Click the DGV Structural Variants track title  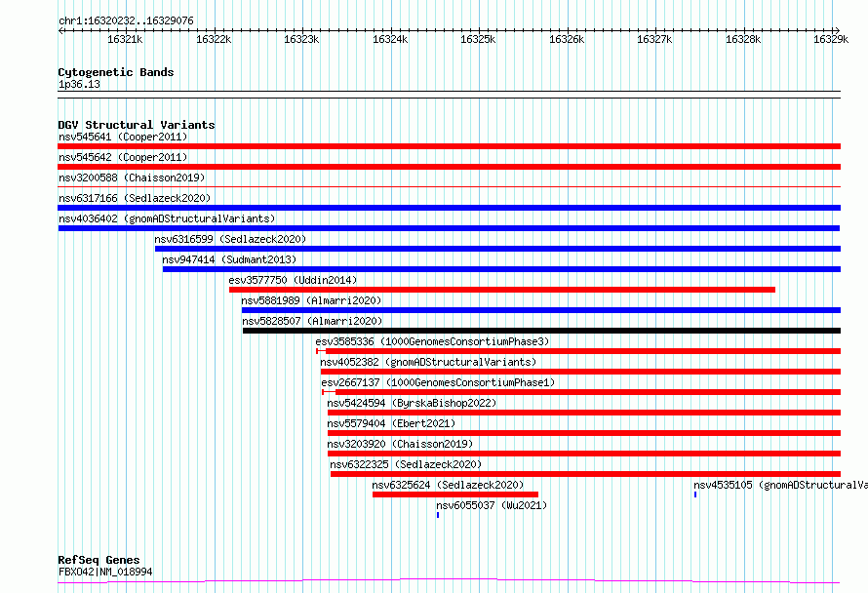click(137, 125)
